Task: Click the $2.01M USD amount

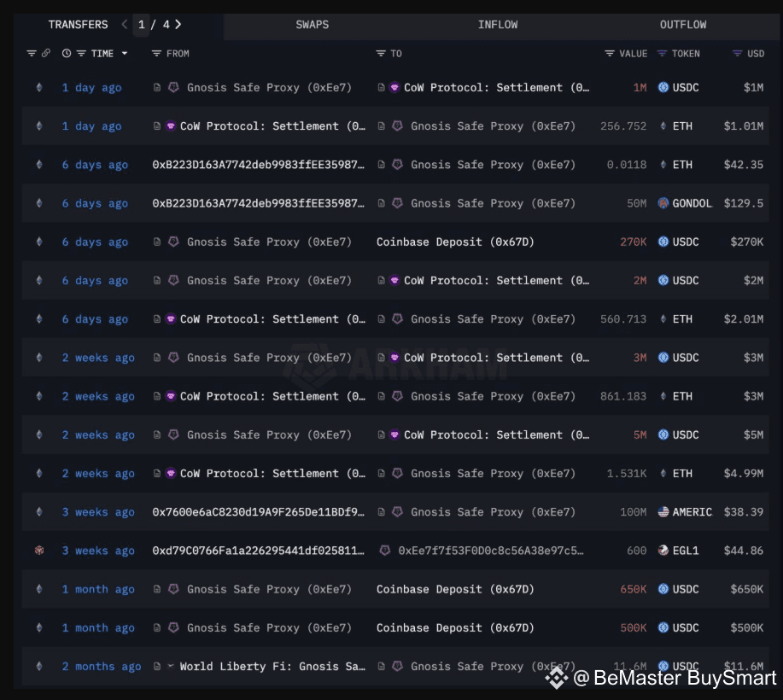Action: (743, 319)
